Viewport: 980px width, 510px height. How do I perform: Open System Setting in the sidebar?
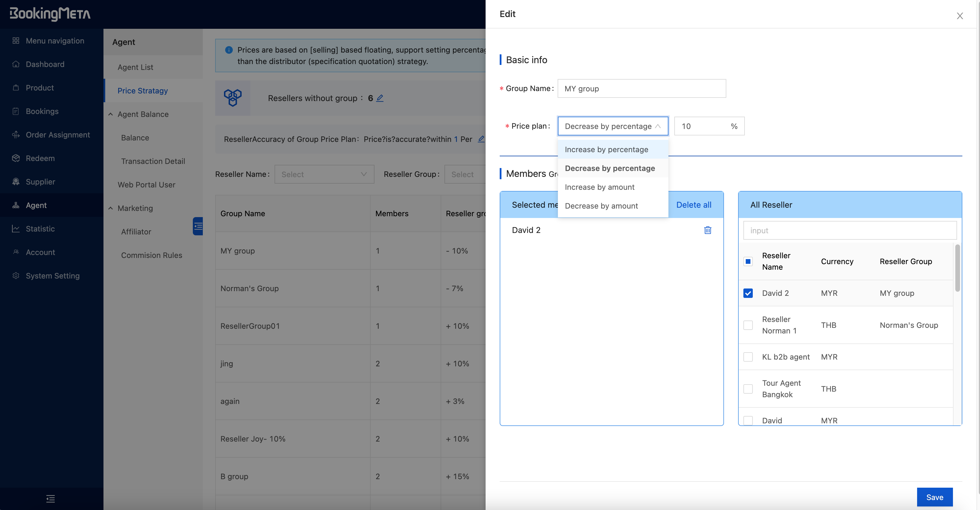(53, 276)
